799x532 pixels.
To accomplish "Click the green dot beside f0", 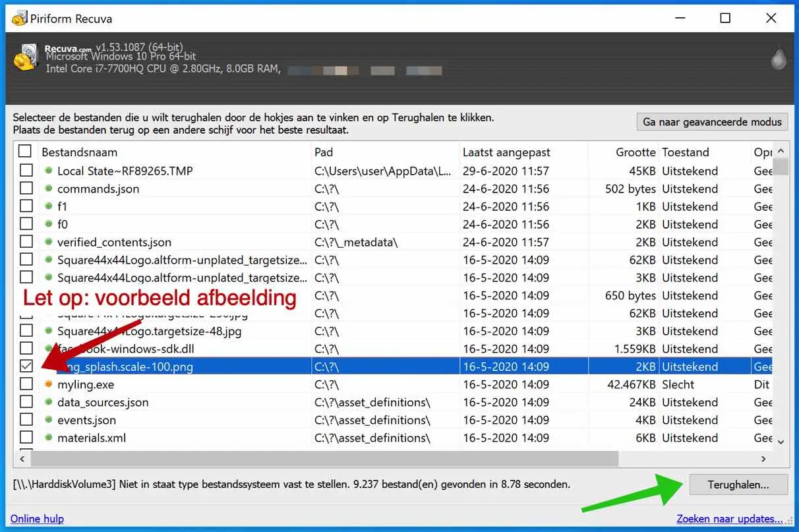I will point(48,224).
